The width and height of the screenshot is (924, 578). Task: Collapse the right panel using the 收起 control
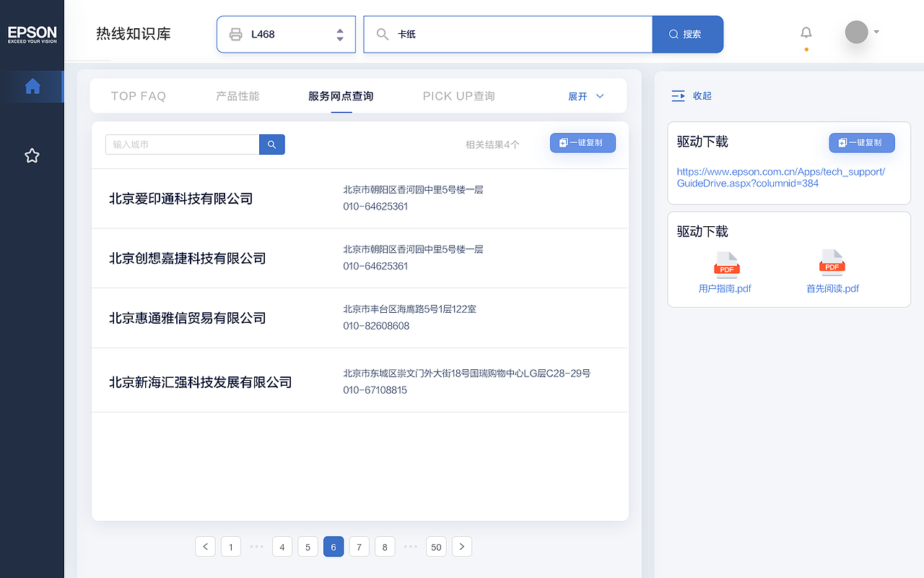(691, 95)
